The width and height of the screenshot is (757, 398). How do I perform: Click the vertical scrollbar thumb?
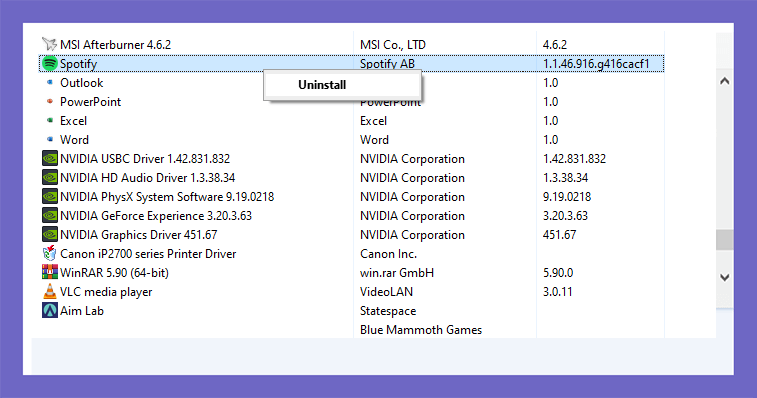724,240
